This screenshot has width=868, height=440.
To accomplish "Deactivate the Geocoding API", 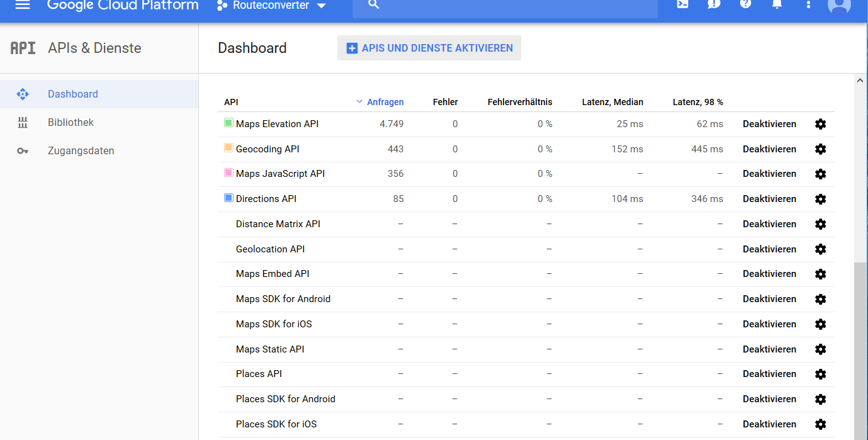I will point(769,149).
